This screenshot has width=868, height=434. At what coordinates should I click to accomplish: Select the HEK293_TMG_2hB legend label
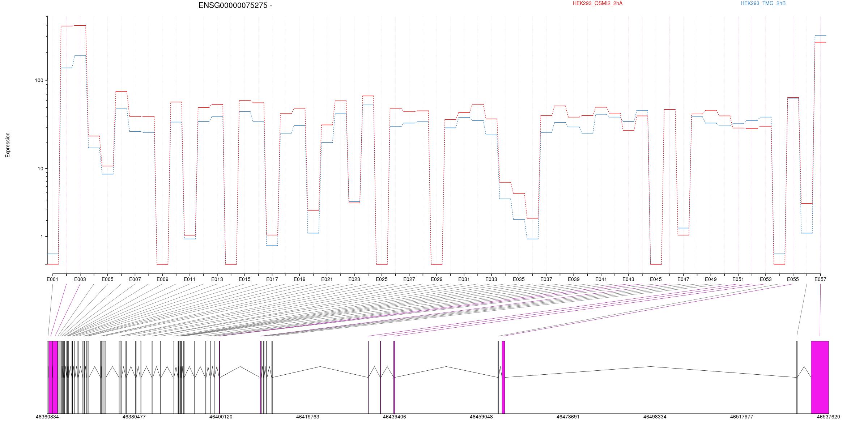coord(763,3)
